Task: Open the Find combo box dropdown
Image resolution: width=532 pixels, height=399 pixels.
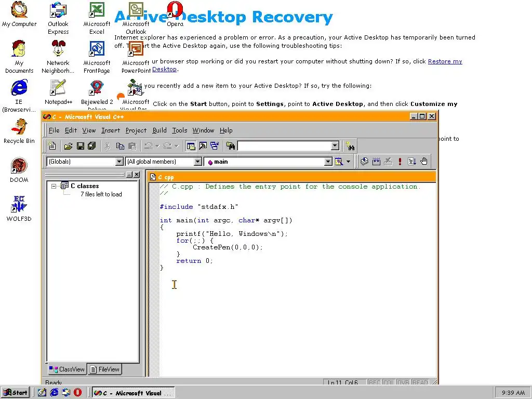Action: point(335,146)
